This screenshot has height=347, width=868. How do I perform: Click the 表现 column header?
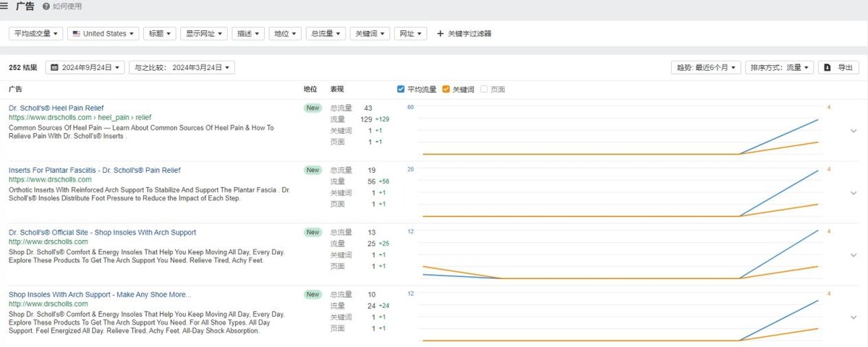(x=337, y=90)
